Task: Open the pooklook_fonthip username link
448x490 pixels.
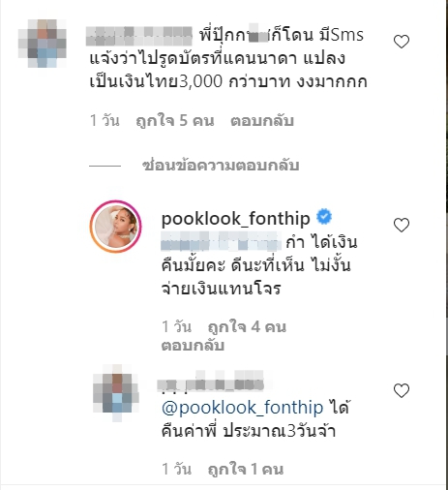Action: [235, 219]
